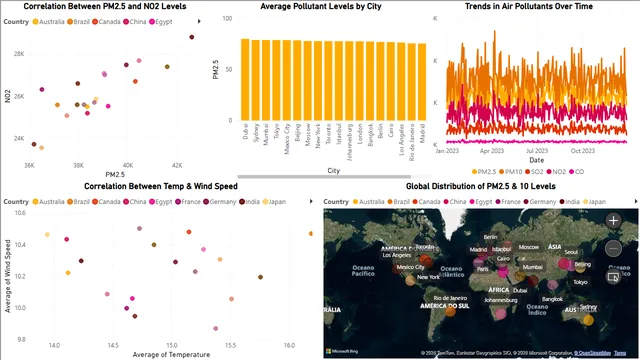Zoom in on the map with plus button
640x360 pixels.
[613, 221]
